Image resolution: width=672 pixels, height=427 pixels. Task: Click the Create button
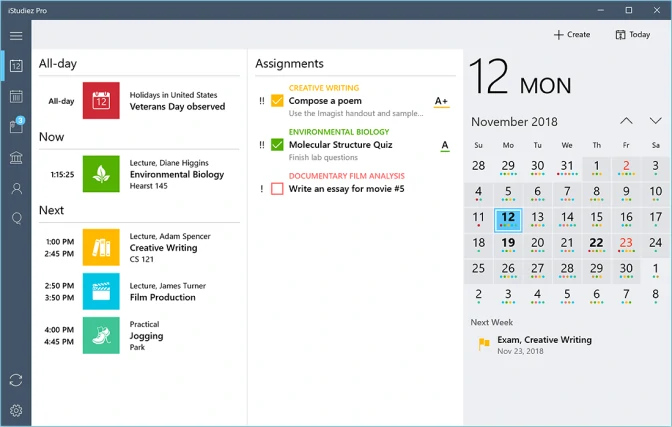click(x=572, y=35)
